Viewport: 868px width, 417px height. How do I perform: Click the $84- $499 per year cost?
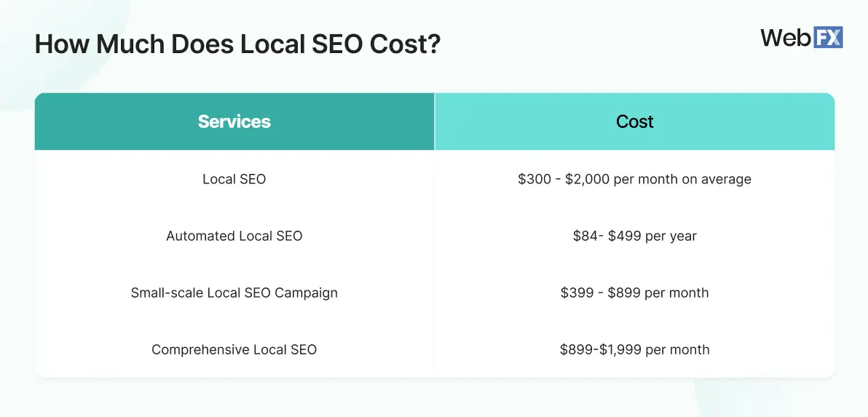pos(634,236)
